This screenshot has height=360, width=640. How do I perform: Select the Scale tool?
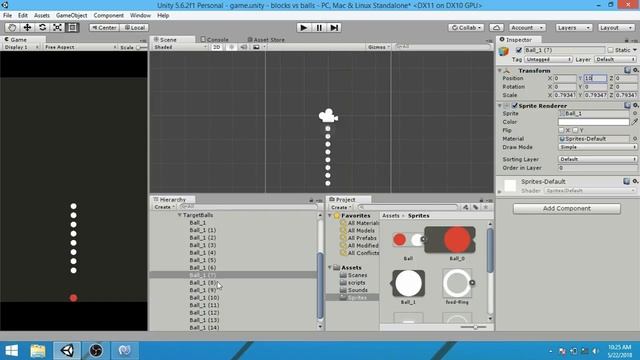(x=57, y=27)
